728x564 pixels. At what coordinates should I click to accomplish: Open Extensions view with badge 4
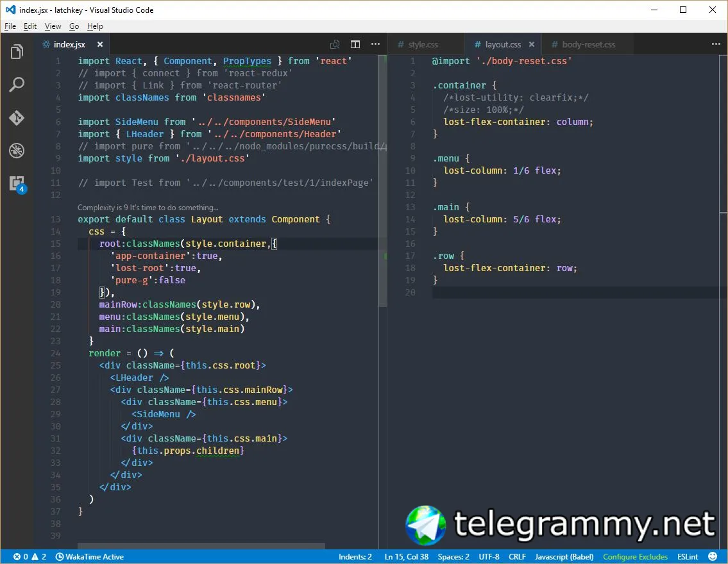tap(17, 183)
